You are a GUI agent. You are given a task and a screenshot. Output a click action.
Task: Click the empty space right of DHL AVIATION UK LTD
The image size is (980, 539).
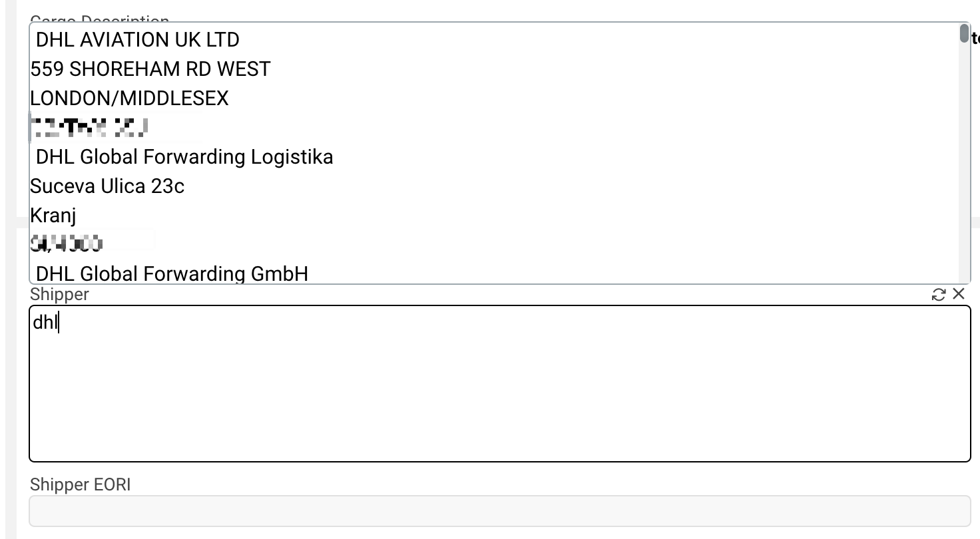[533, 40]
